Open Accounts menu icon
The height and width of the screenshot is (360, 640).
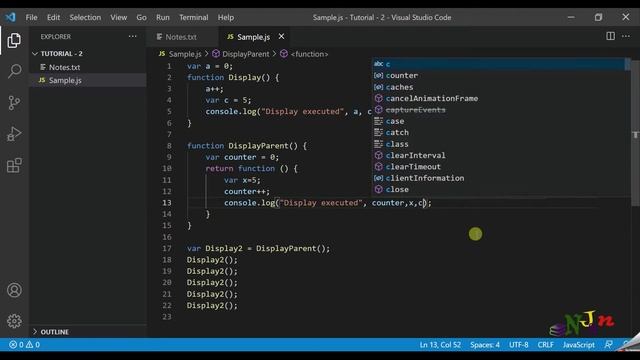(14, 290)
